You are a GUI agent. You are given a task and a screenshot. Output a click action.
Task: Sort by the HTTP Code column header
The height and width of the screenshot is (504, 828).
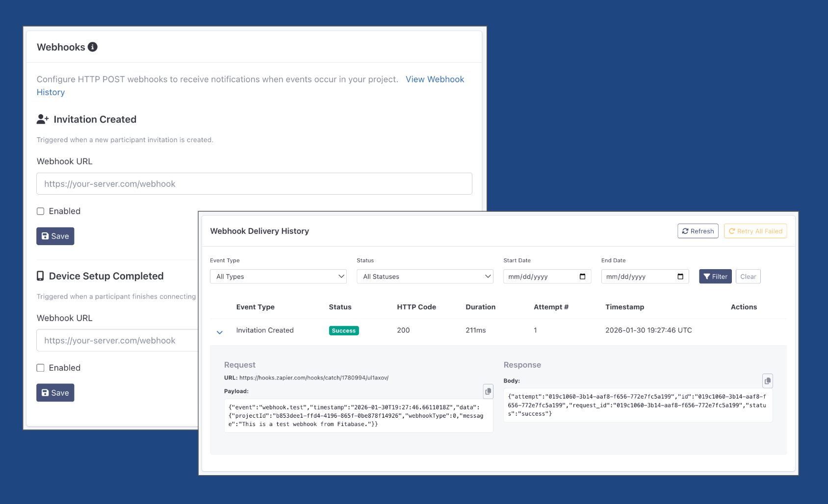416,307
